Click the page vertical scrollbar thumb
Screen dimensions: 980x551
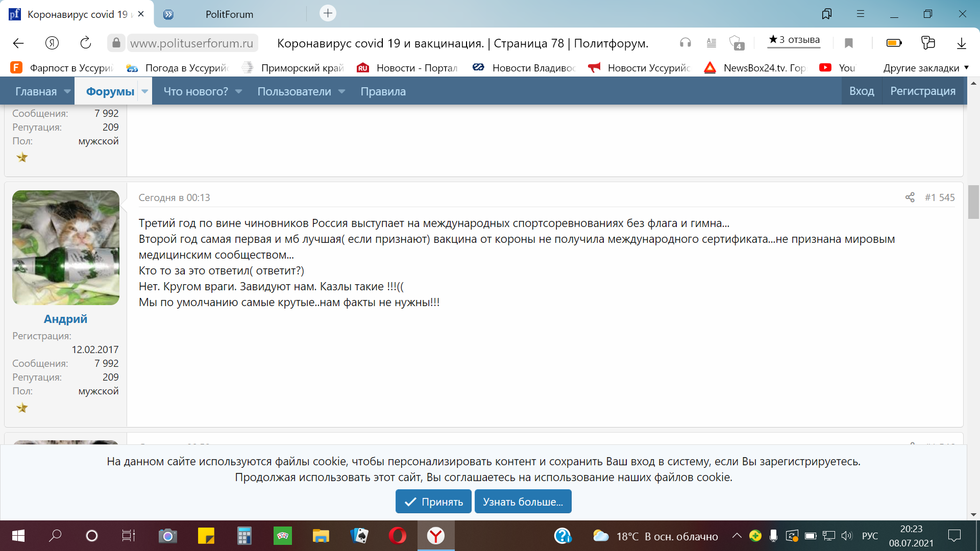(x=973, y=202)
